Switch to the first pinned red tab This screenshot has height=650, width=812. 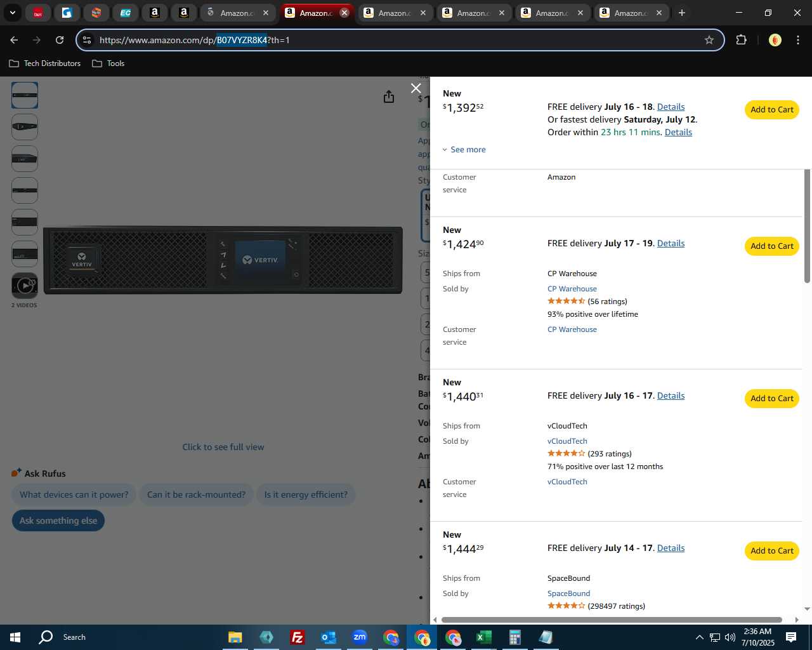(x=38, y=13)
